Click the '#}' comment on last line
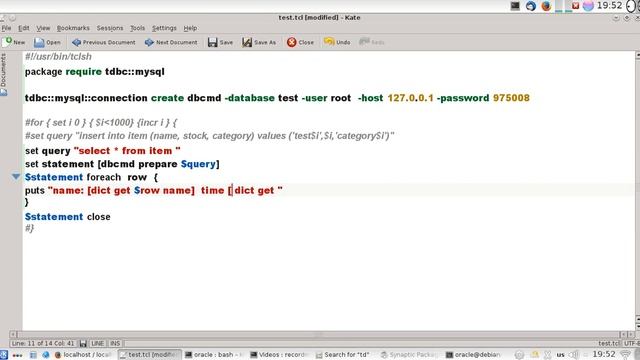Image resolution: width=640 pixels, height=360 pixels. (29, 228)
